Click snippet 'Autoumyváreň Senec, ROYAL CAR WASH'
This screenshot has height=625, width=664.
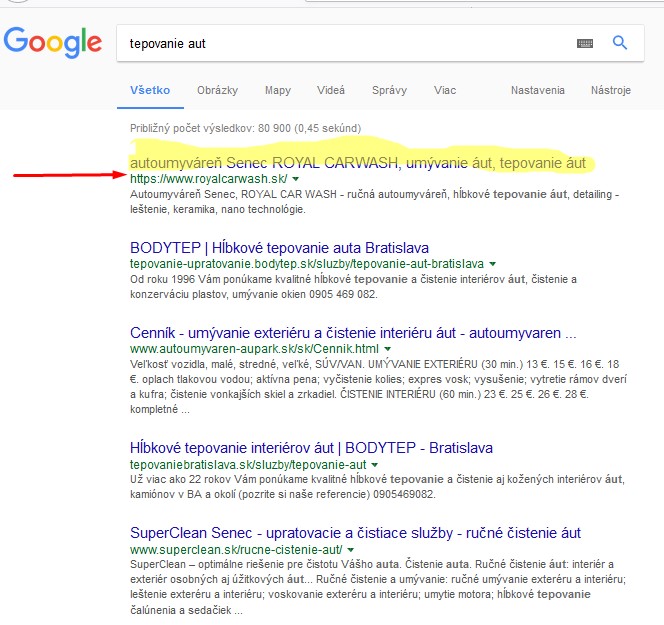pyautogui.click(x=375, y=202)
